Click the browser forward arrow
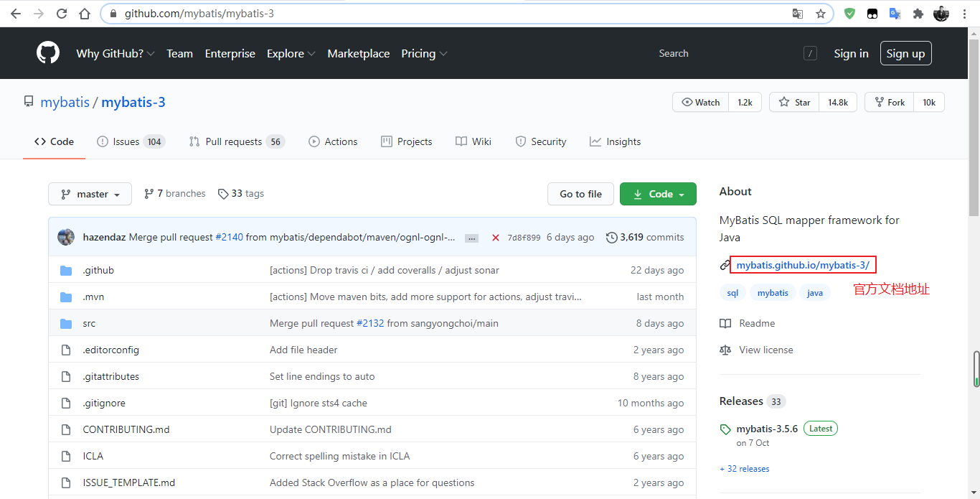Viewport: 980px width, 499px height. click(x=39, y=14)
